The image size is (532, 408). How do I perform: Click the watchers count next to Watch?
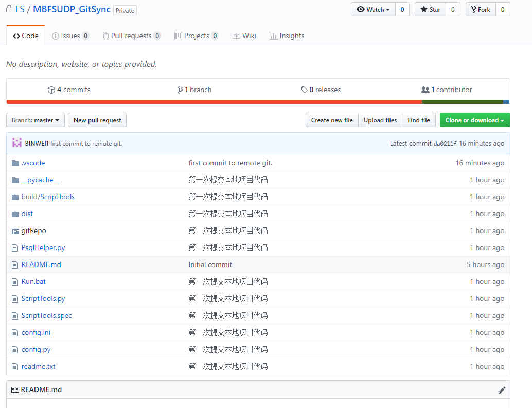click(402, 9)
